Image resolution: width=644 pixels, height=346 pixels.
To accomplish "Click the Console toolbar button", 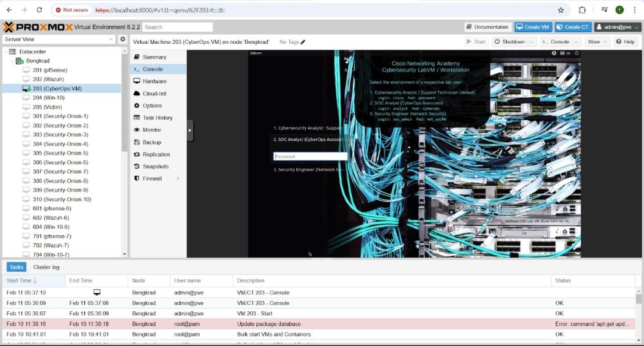I will tap(556, 42).
